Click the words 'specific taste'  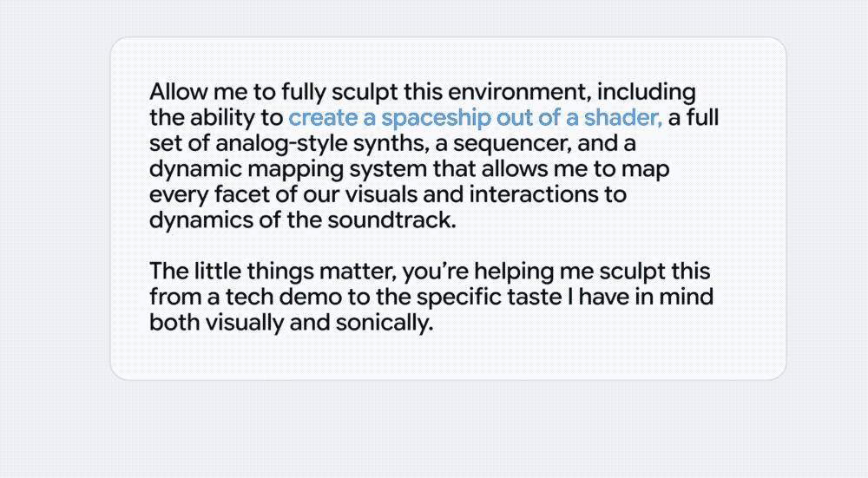pos(490,297)
